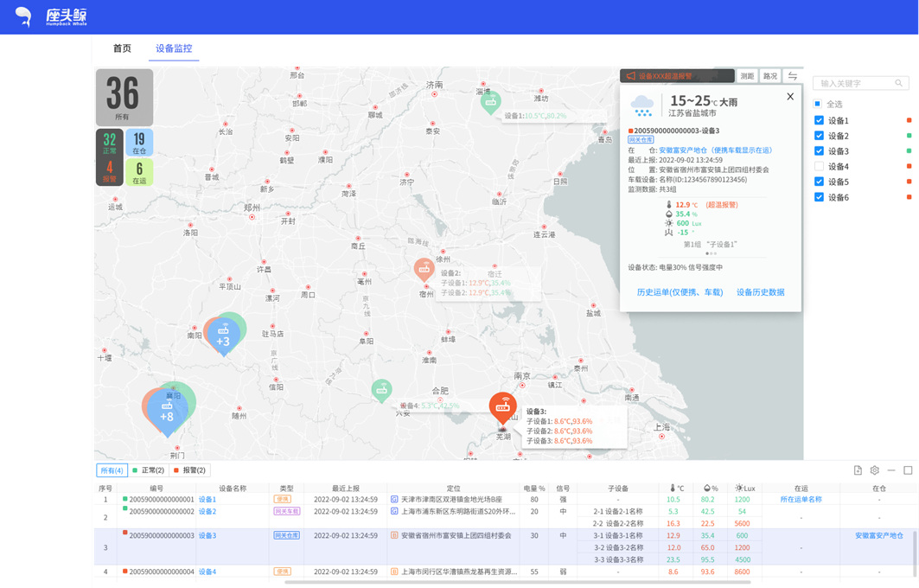Open the 历史运单 link in popup

[680, 292]
